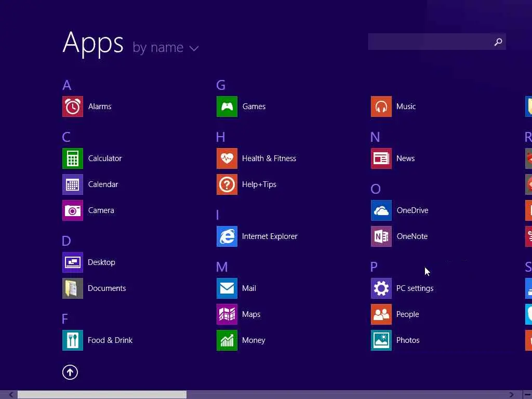532x399 pixels.
Task: Click the 'People' text label
Action: [x=408, y=314]
